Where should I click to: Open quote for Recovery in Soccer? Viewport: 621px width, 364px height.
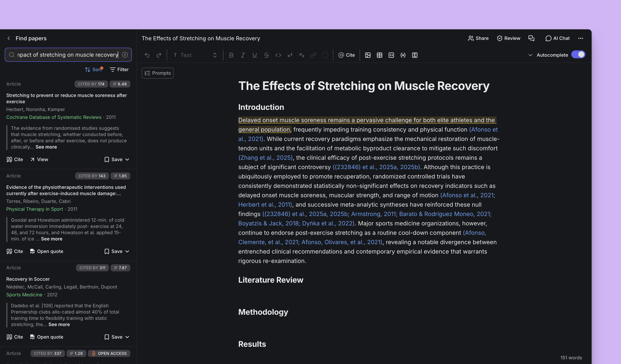47,337
